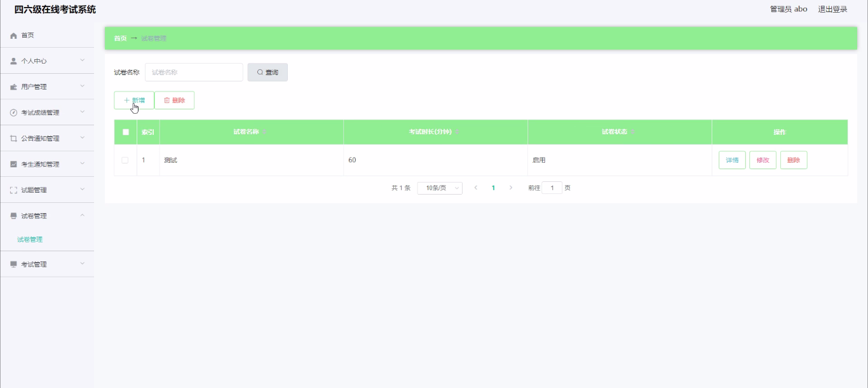
Task: Click the 启用 status cell
Action: (620, 160)
